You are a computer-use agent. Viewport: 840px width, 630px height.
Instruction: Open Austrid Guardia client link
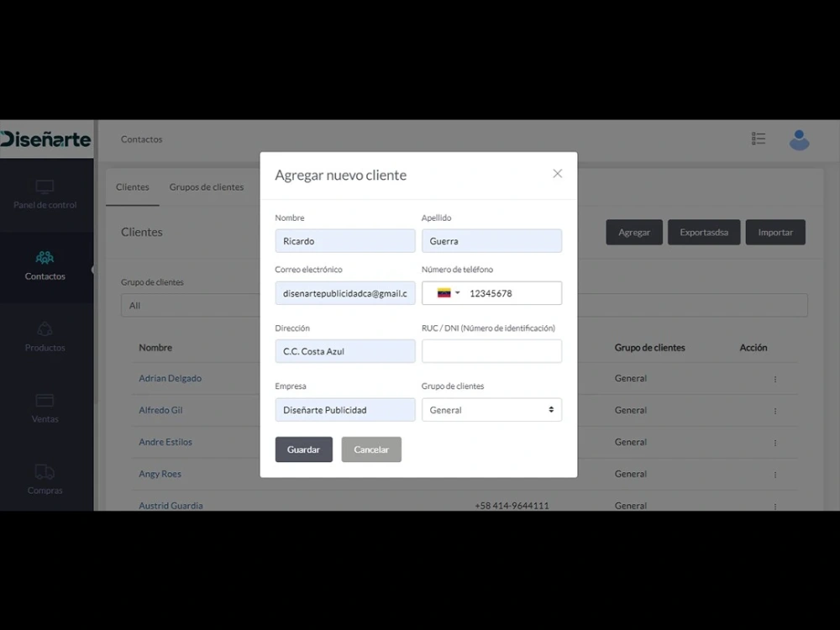pos(171,505)
